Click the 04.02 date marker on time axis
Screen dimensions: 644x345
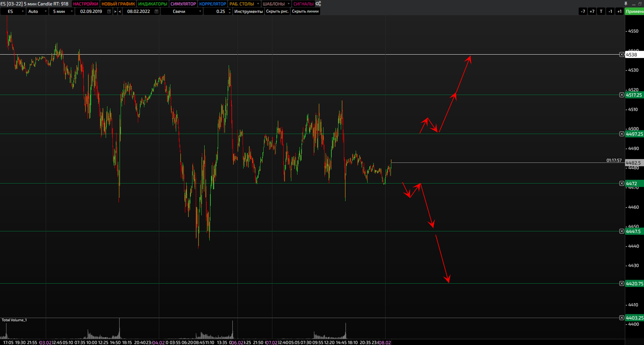point(159,343)
